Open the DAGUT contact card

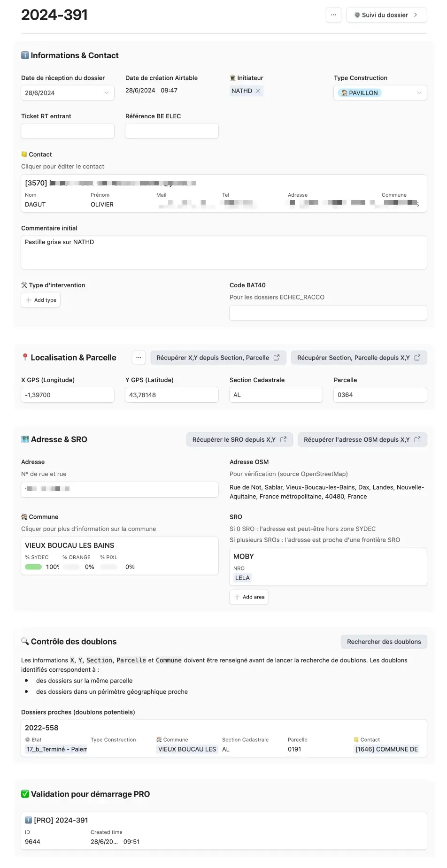click(224, 193)
